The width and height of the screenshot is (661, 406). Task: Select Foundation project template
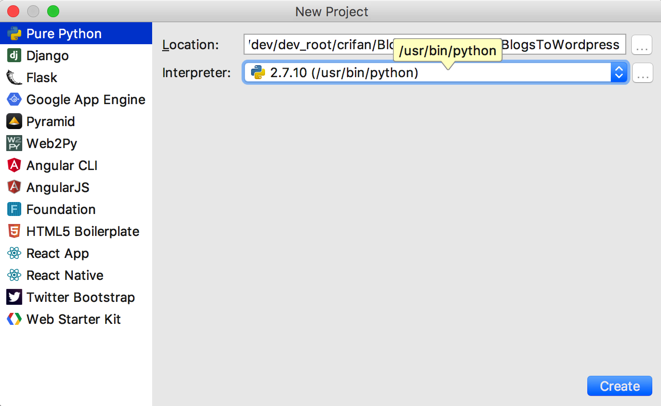61,210
